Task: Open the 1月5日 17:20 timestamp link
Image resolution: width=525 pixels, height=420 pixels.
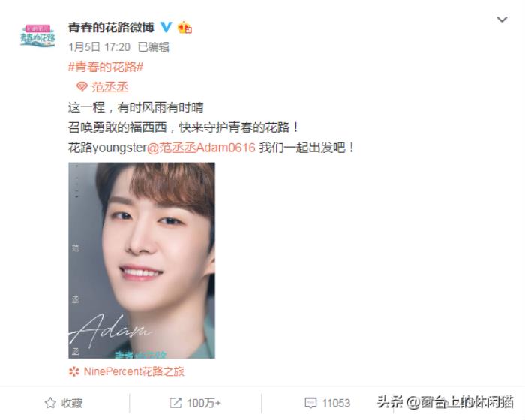Action: tap(99, 47)
